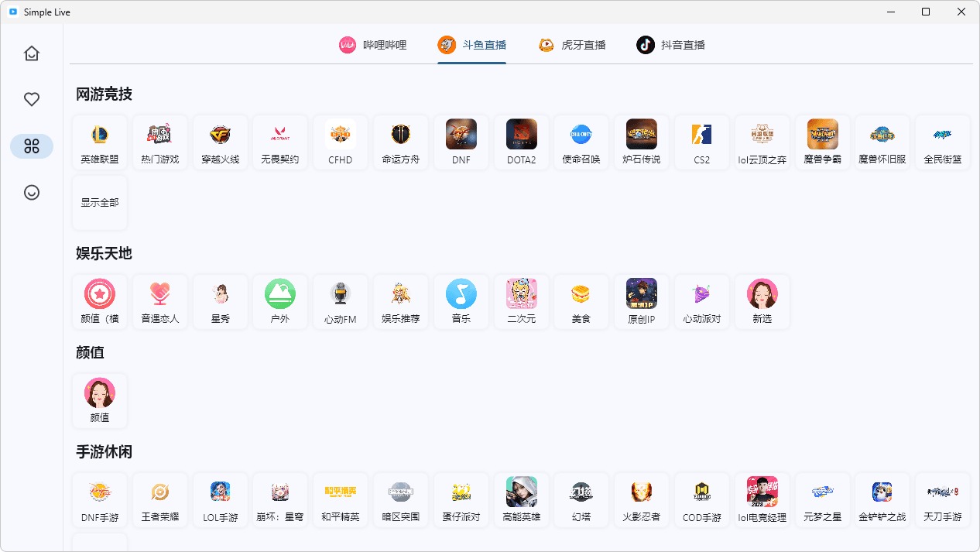Open 二次元 category
Viewport: 980px width, 552px height.
pyautogui.click(x=522, y=302)
